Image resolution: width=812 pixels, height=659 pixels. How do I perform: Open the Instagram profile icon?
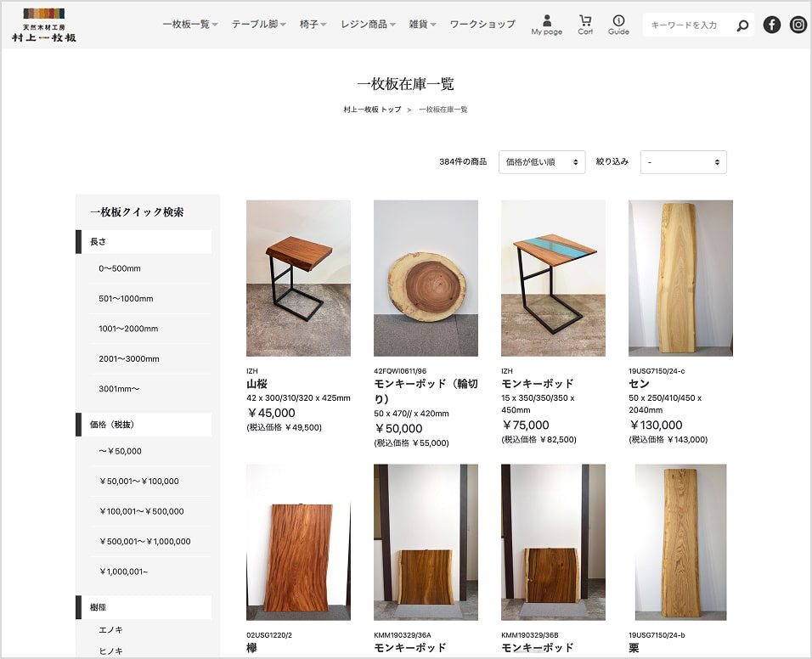click(x=798, y=25)
